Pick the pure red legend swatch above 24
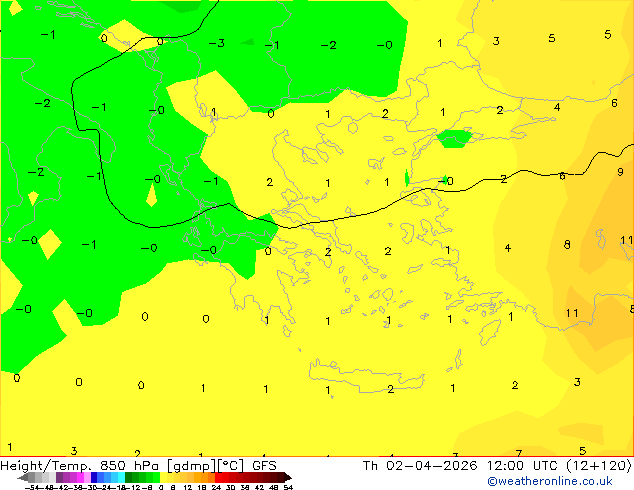Viewport: 634px width, 490px height. click(x=218, y=477)
